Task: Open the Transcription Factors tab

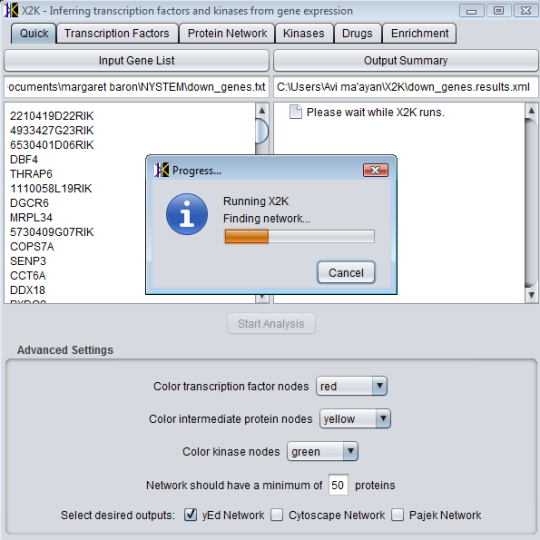Action: coord(117,33)
